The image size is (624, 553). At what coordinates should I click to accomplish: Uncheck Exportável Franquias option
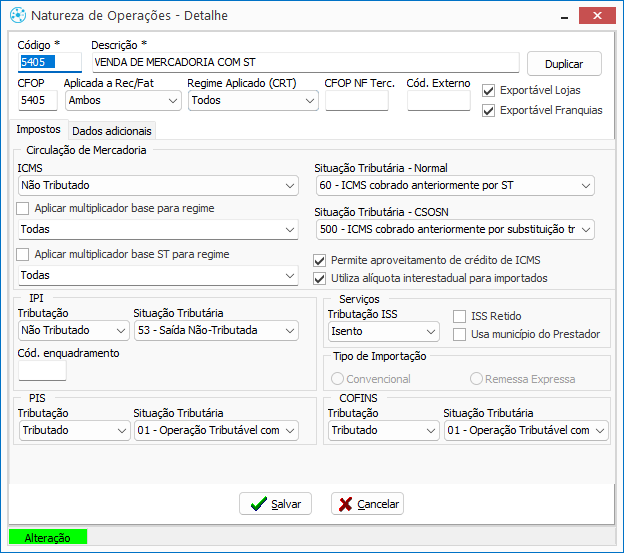(x=488, y=110)
